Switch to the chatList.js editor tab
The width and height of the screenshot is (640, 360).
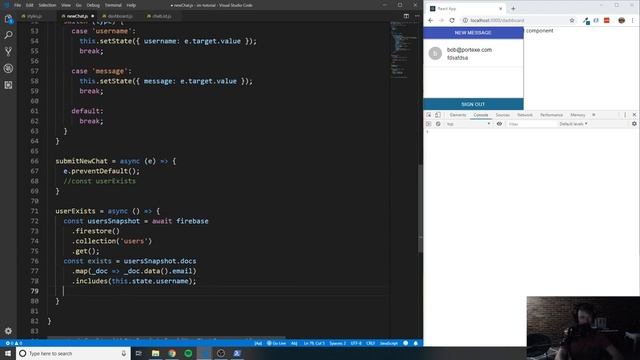click(x=160, y=16)
